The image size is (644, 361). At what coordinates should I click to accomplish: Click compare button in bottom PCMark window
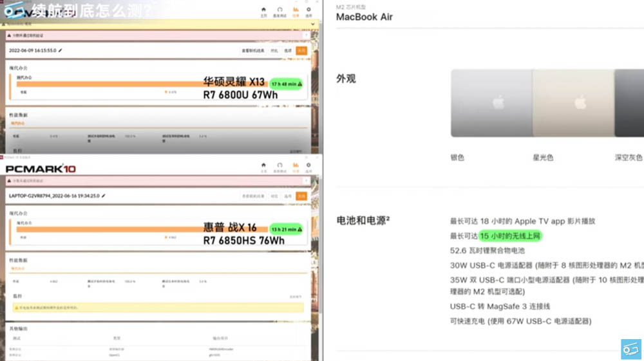pyautogui.click(x=274, y=196)
